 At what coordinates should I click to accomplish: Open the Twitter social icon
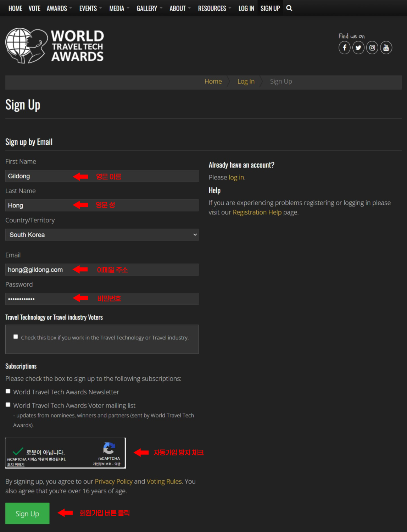tap(358, 48)
